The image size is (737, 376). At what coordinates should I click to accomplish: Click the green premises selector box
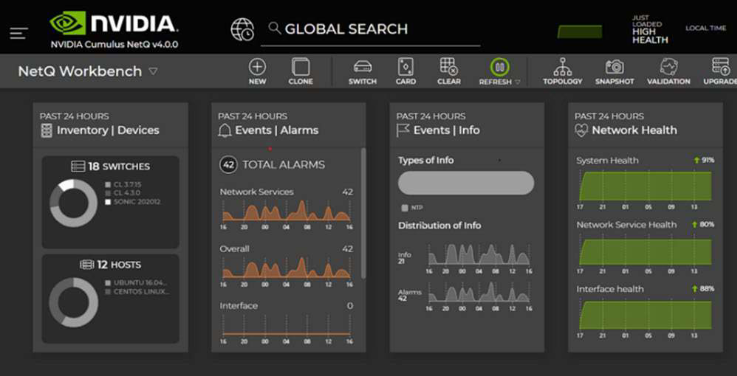[x=580, y=31]
